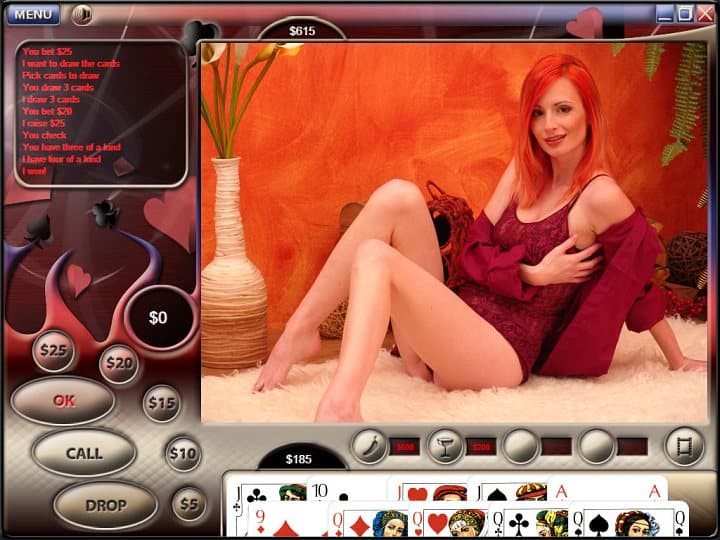Click the "Pick cards to draw" log line
Screen dimensions: 720x540
coord(61,75)
